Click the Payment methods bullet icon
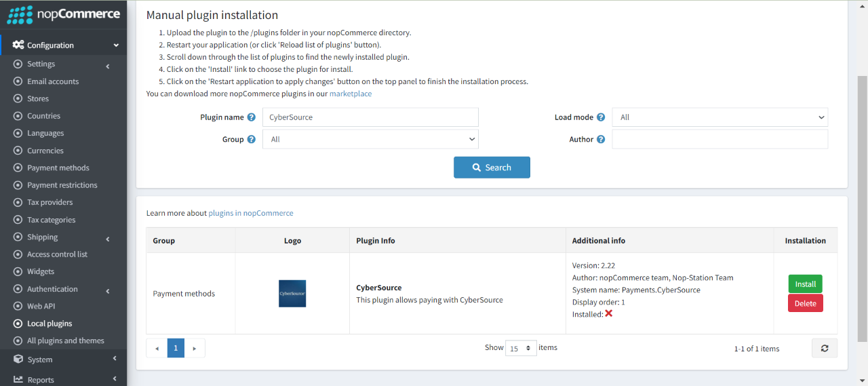 (18, 168)
